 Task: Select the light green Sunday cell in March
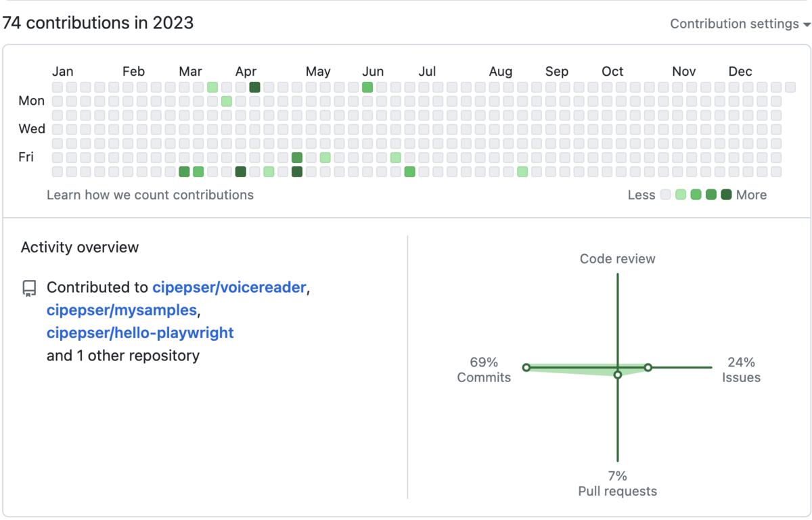212,87
